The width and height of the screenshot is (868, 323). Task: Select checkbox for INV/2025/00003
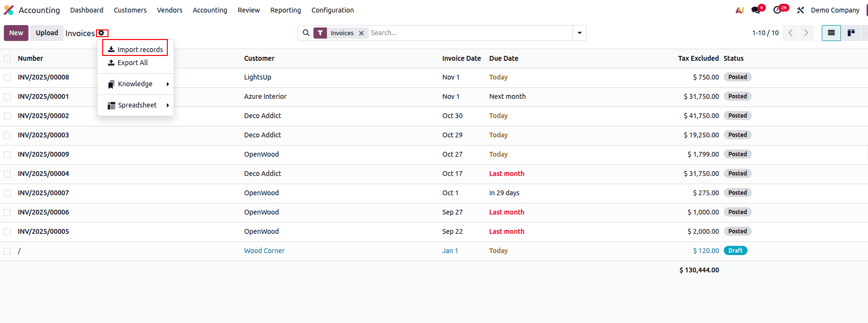(x=7, y=135)
